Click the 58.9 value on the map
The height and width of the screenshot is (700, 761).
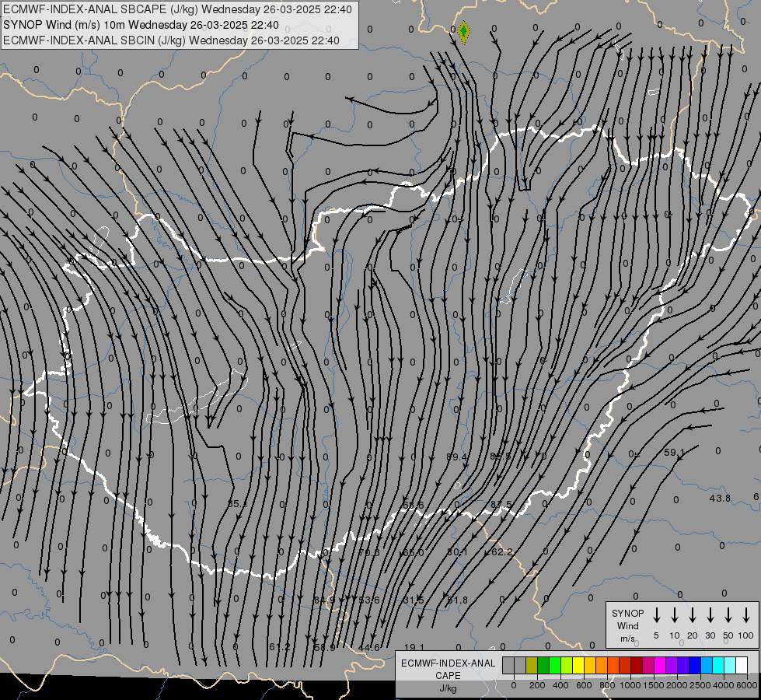[x=325, y=648]
